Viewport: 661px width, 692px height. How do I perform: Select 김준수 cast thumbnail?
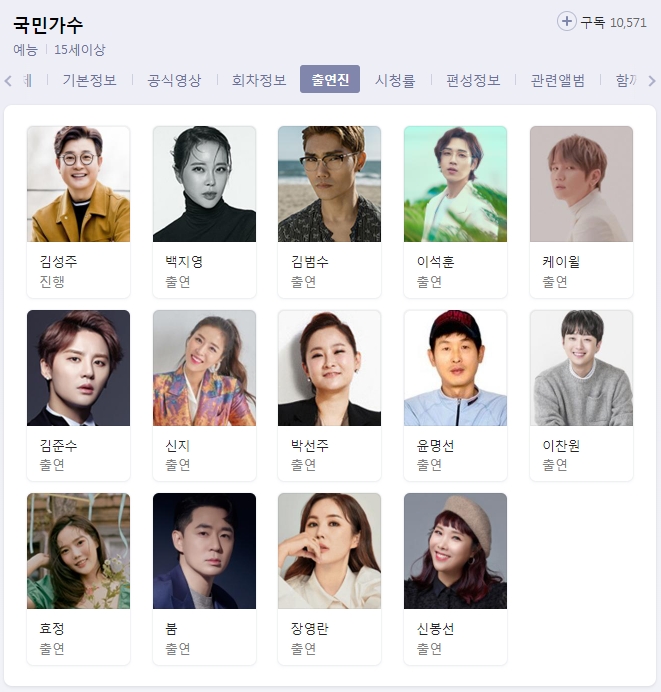[79, 368]
